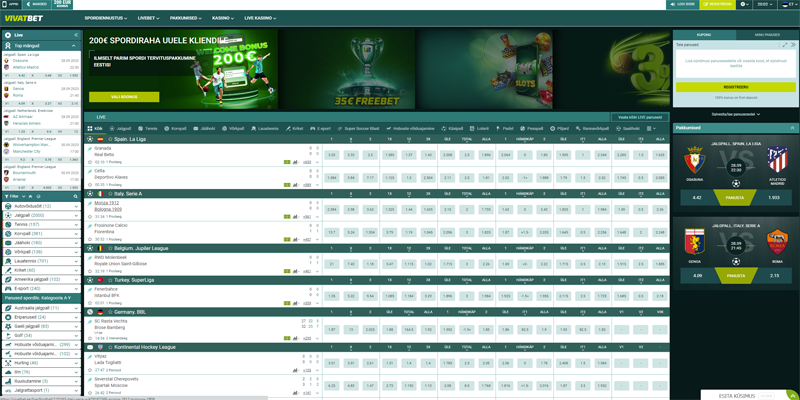Expand the Jalgpall sport category in sidebar
This screenshot has width=800, height=400.
[77, 216]
